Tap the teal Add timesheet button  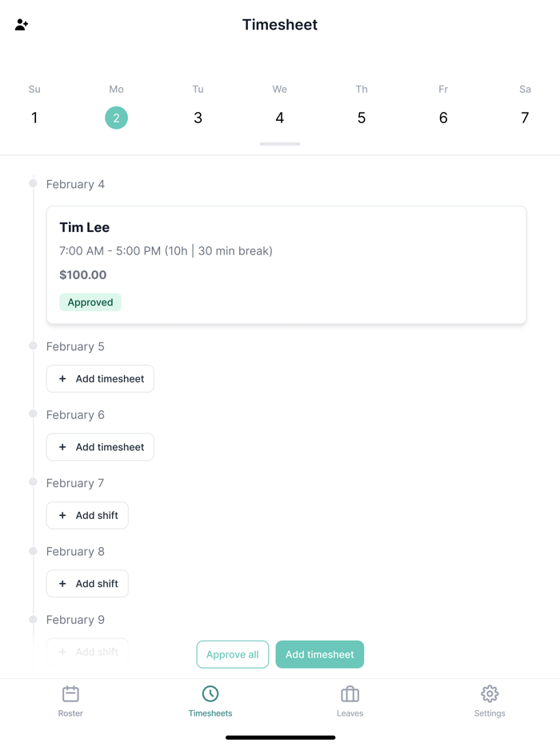click(319, 654)
